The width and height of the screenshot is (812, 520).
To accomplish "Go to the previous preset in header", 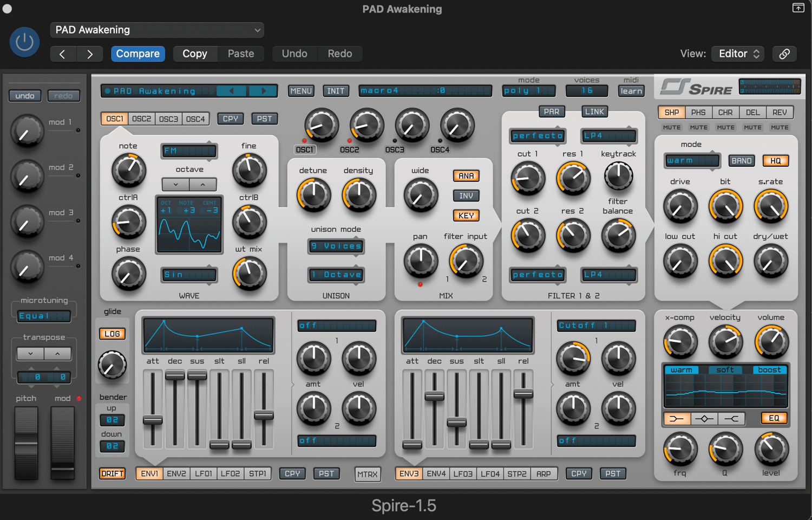I will click(x=62, y=54).
